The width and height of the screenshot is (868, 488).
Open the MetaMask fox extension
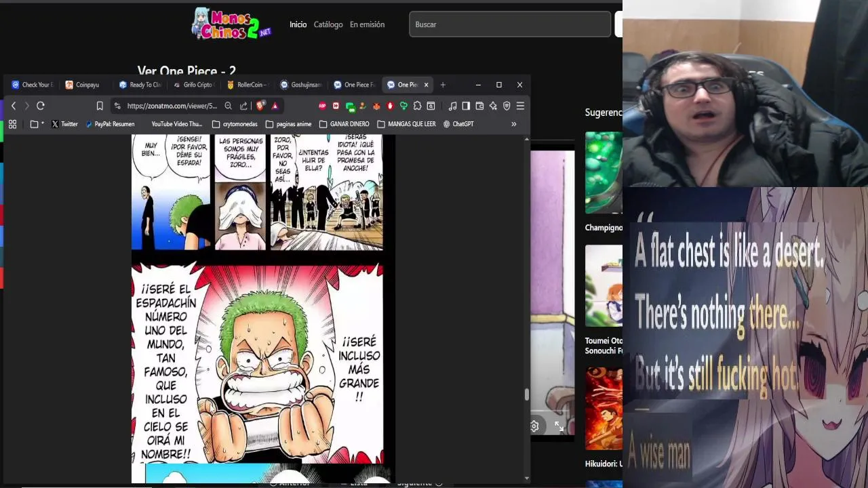tap(376, 106)
